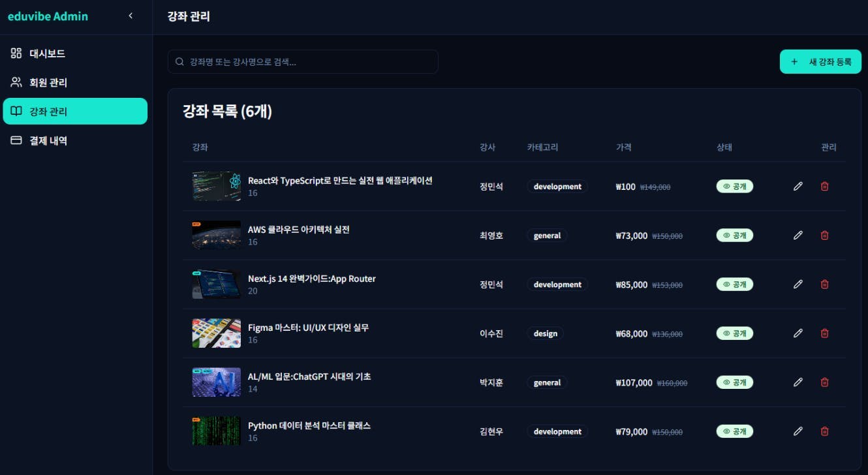Delete the AWS 클라우드 아키텍처 실전 course

coord(825,236)
